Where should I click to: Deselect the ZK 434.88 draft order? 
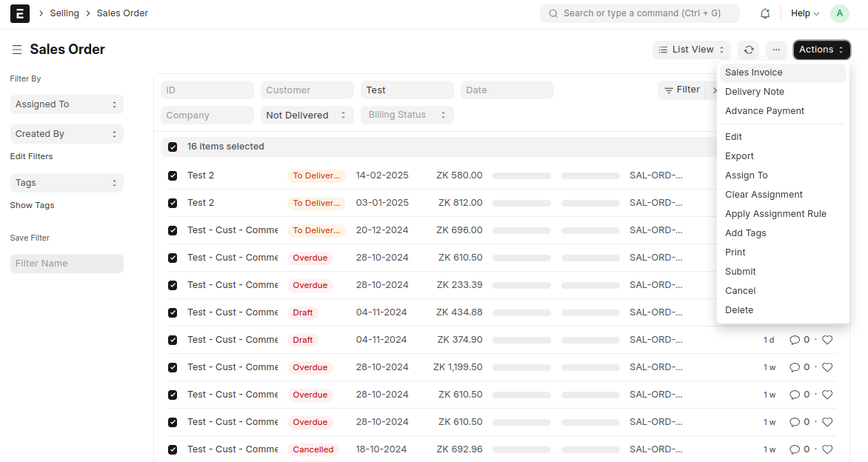click(x=173, y=312)
